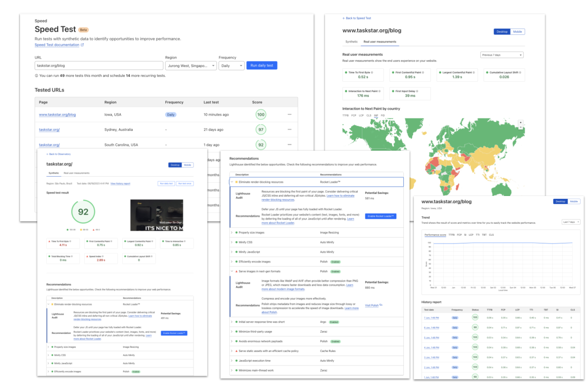This screenshot has height=392, width=588.
Task: Click Back to Speed Test link
Action: [357, 18]
